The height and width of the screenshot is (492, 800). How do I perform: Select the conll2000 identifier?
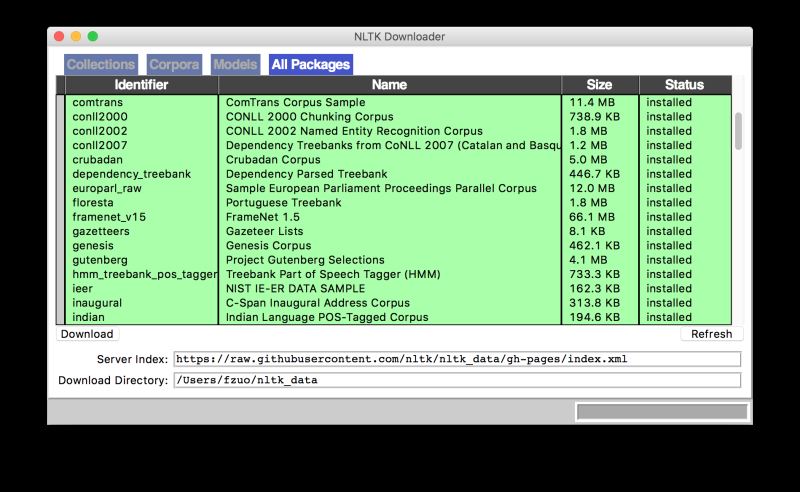(x=100, y=116)
